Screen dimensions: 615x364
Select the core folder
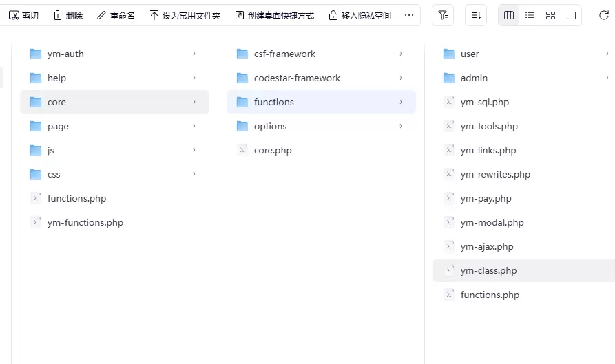tap(114, 102)
